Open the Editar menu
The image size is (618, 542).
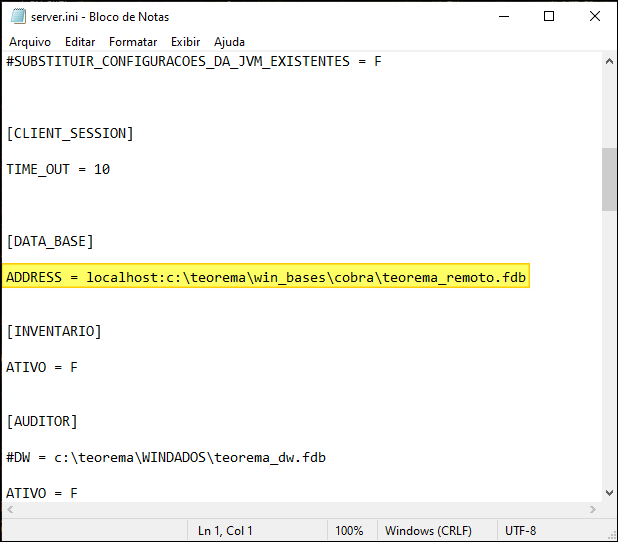point(80,42)
